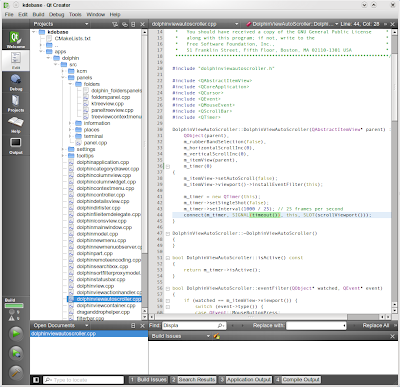Collapse the dolphin folder in tree
The height and width of the screenshot is (387, 400).
coord(49,58)
